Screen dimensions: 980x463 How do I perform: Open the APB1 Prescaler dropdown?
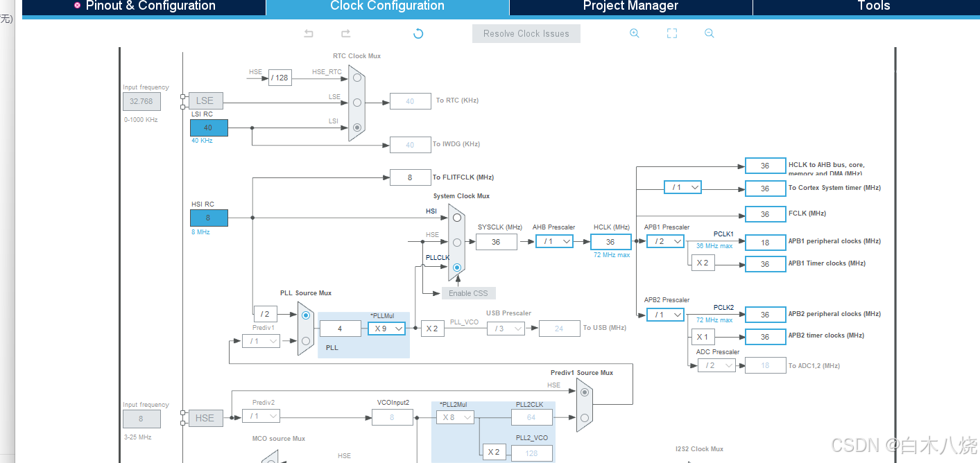click(x=665, y=241)
